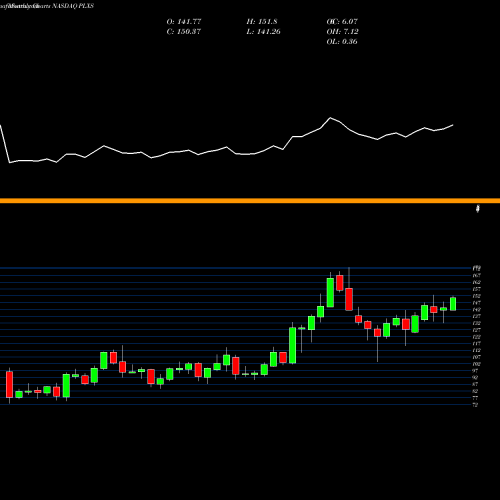Click the 107 price axis label
The width and height of the screenshot is (500, 500).
coord(477,357)
